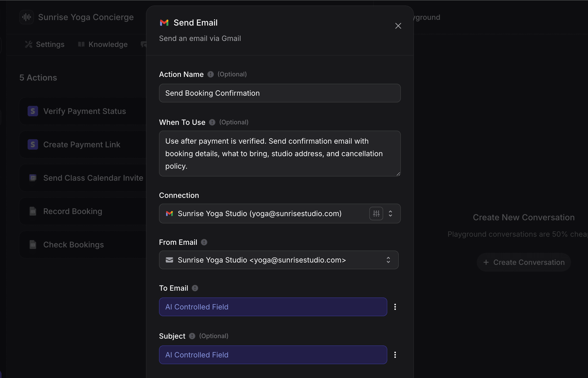Click info icon beside To Email

(x=195, y=288)
